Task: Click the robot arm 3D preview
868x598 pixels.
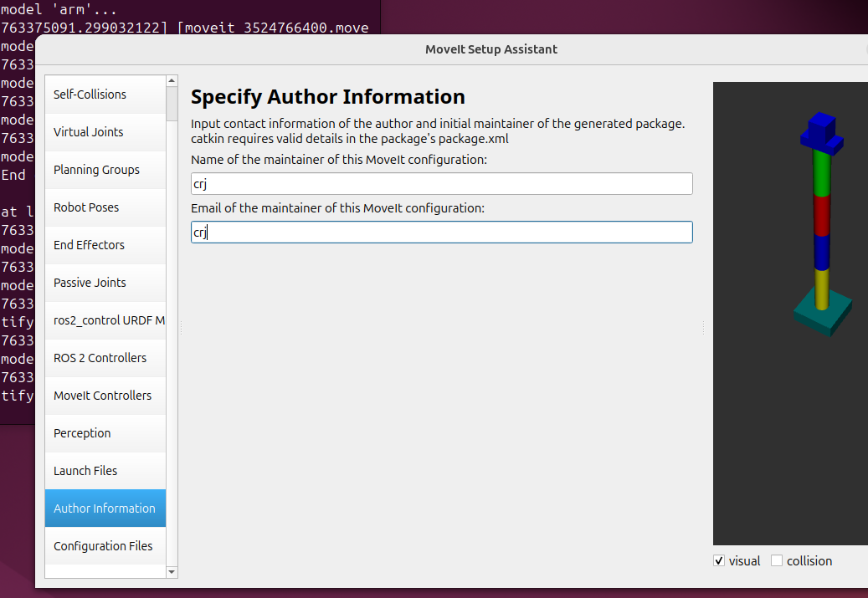Action: 790,314
